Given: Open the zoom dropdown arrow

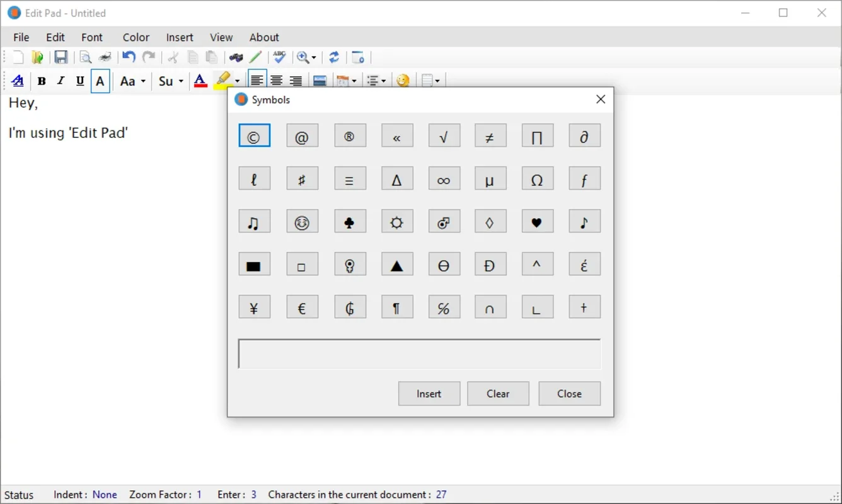Looking at the screenshot, I should coord(314,58).
